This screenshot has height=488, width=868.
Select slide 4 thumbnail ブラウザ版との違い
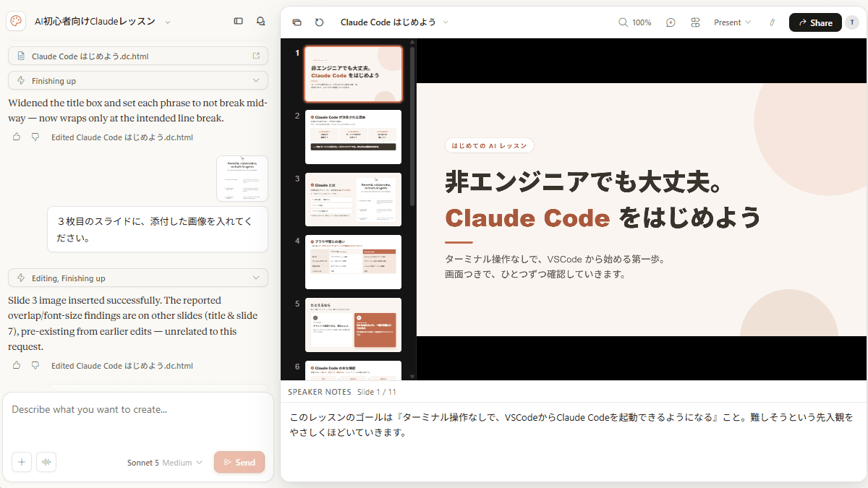[x=353, y=262]
